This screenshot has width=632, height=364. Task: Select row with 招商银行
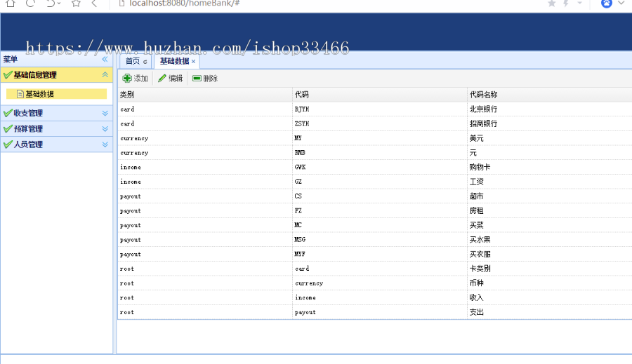[375, 123]
